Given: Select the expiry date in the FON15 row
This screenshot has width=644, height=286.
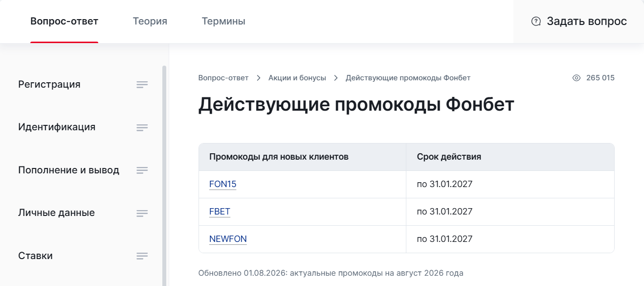Looking at the screenshot, I should pyautogui.click(x=444, y=184).
